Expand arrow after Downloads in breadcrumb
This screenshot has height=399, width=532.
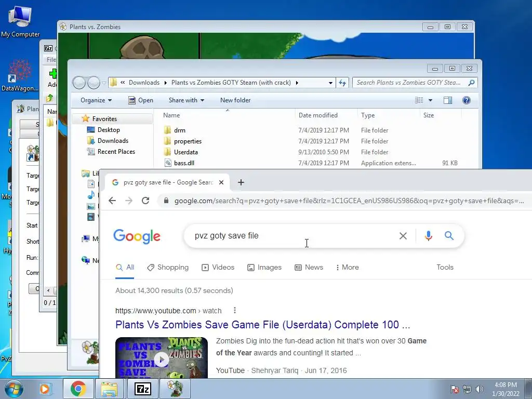[166, 83]
